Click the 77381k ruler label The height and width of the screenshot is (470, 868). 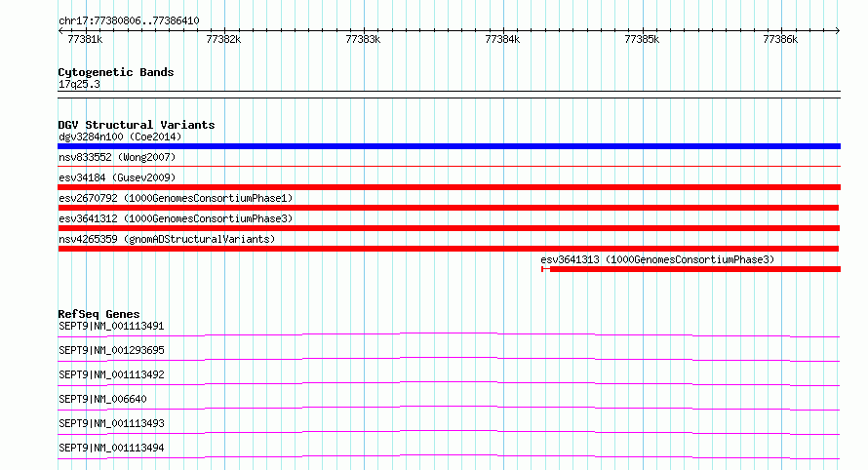tap(85, 39)
